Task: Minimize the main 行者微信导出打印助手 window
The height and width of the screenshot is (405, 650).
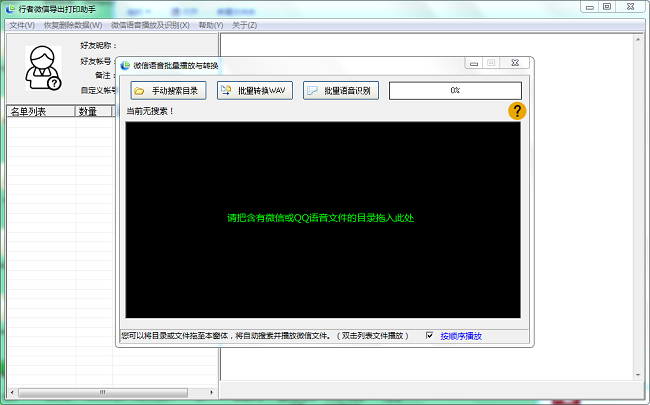Action: tap(590, 7)
